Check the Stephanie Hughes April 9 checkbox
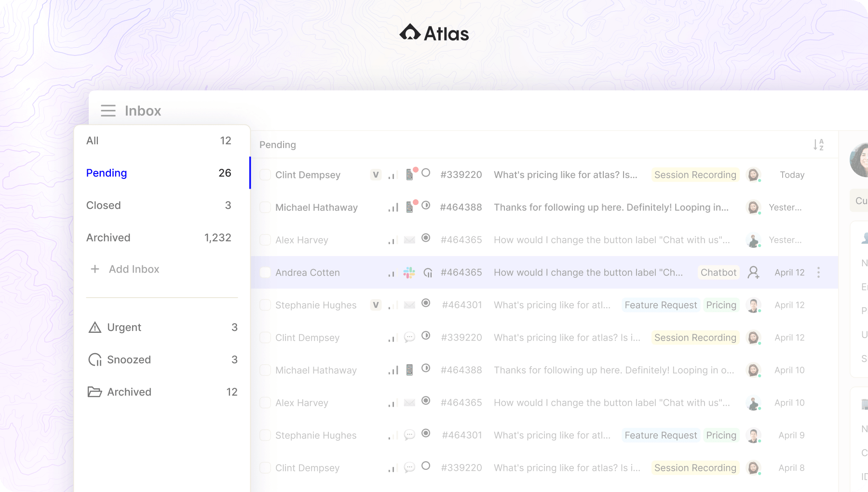 click(265, 435)
